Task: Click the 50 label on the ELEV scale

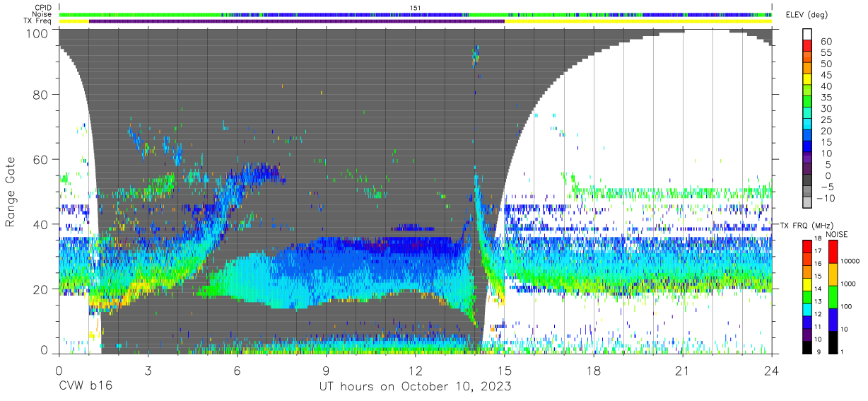Action: pos(826,64)
